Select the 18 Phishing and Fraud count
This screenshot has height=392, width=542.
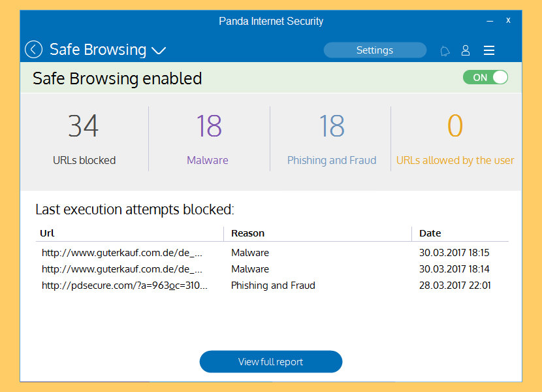(332, 126)
